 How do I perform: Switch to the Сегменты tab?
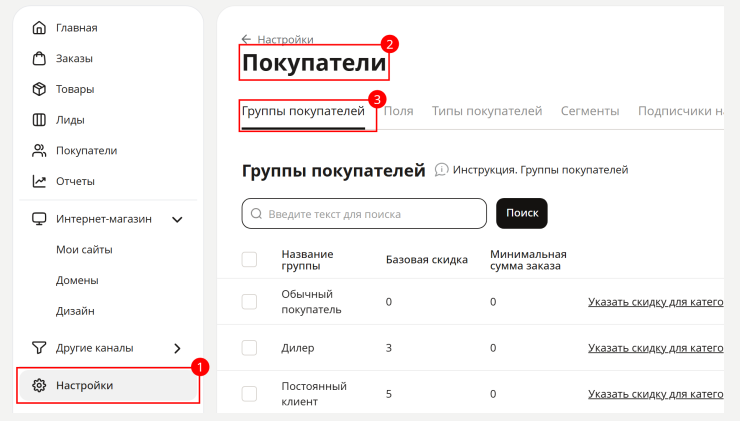pyautogui.click(x=590, y=111)
